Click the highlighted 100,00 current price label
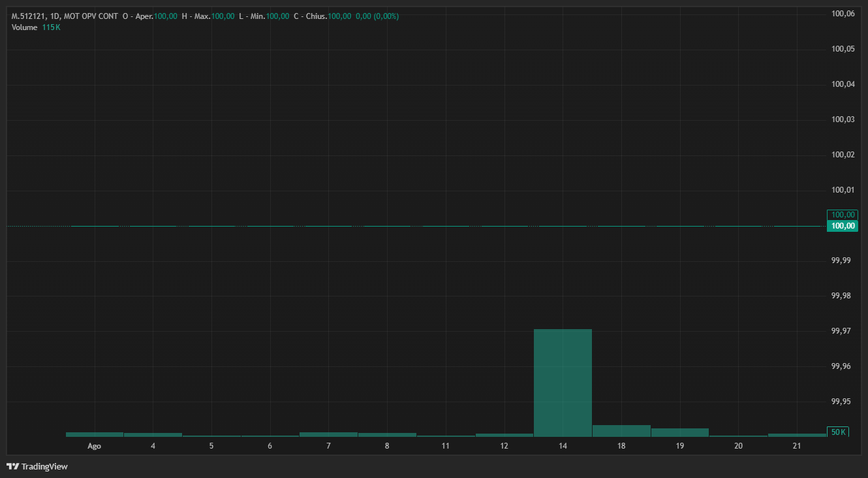 pyautogui.click(x=842, y=226)
